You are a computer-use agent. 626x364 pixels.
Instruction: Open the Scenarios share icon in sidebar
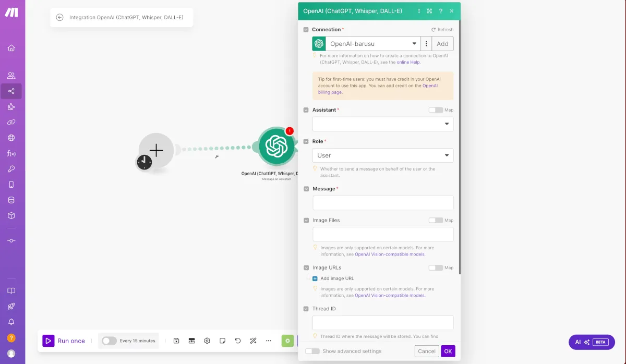(x=11, y=91)
